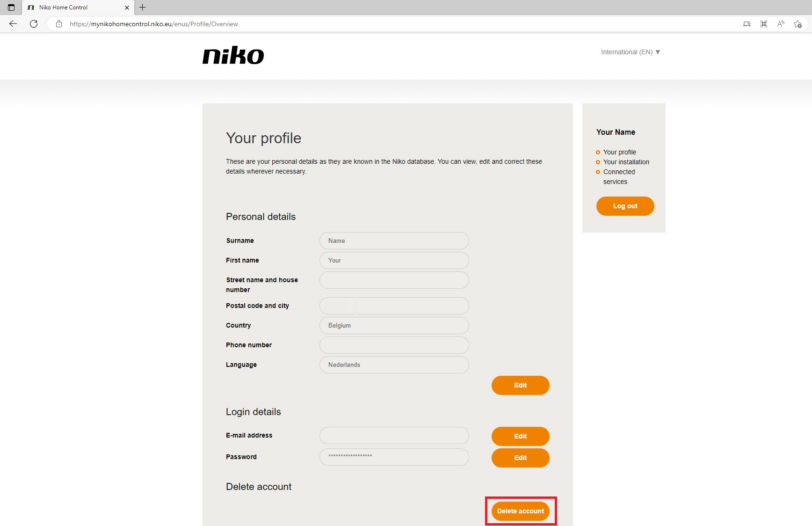The height and width of the screenshot is (526, 812).
Task: Reload the page with refresh icon
Action: click(x=34, y=24)
